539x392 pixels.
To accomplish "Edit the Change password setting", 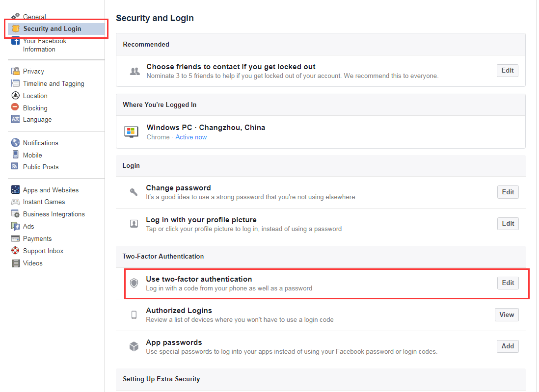I will [508, 192].
